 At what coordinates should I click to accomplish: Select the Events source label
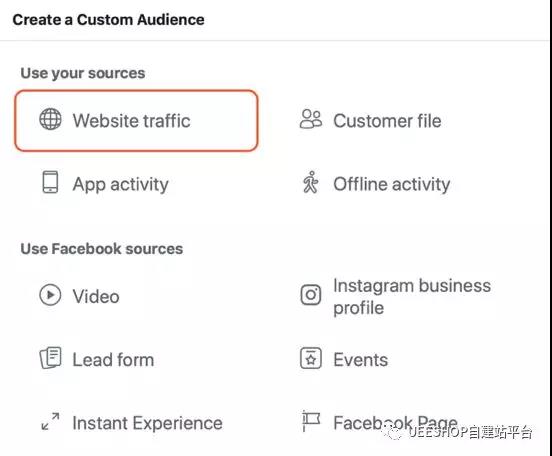tap(360, 360)
